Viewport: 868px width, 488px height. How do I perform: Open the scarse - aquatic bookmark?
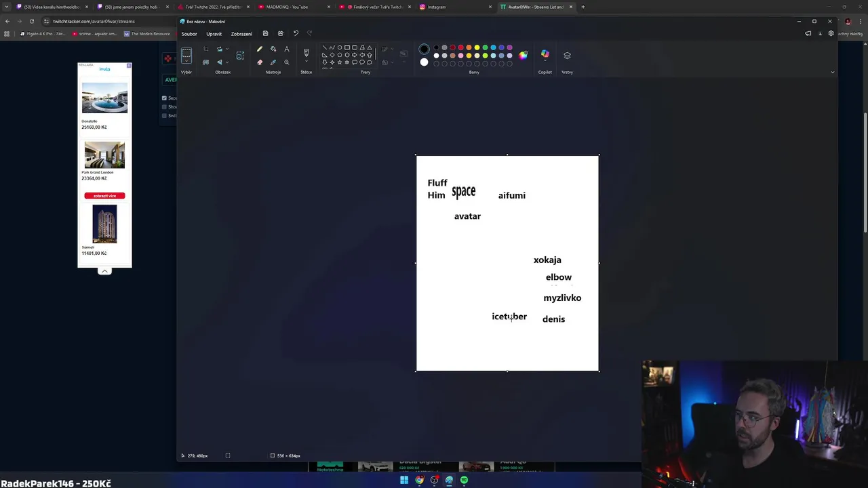[95, 34]
